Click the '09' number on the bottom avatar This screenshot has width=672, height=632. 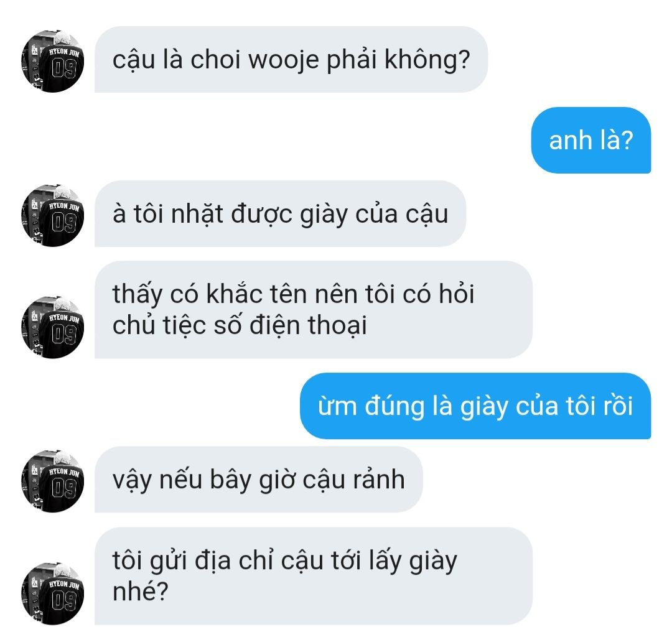64,601
